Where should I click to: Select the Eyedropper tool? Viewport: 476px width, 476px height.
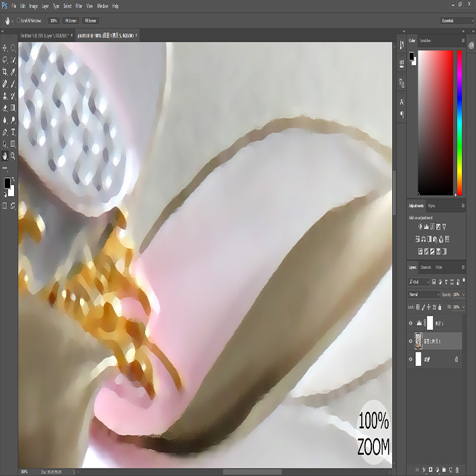point(13,72)
